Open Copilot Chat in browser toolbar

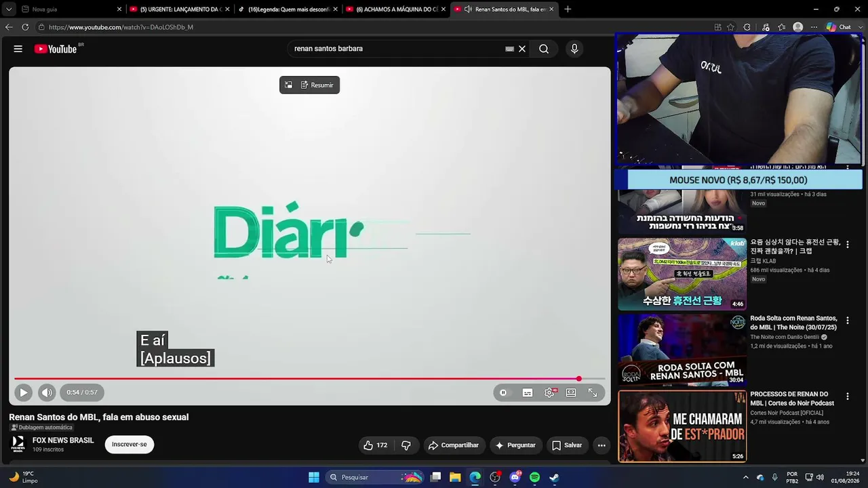coord(838,27)
